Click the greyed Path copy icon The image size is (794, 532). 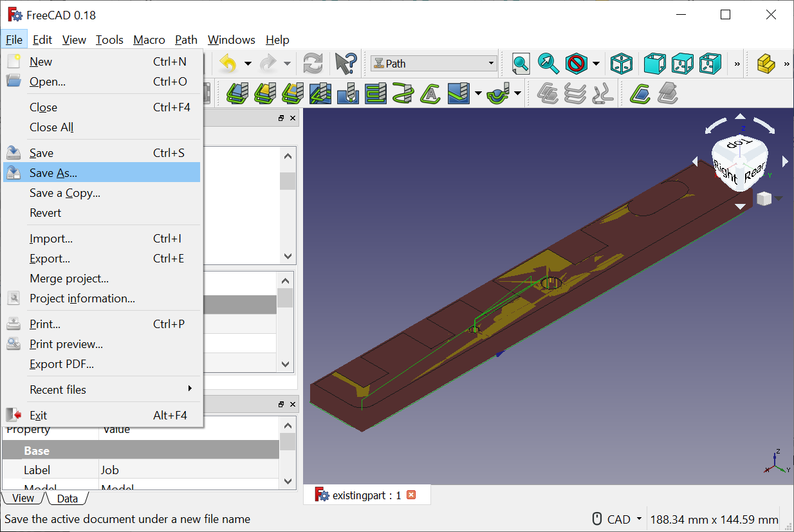(x=548, y=93)
